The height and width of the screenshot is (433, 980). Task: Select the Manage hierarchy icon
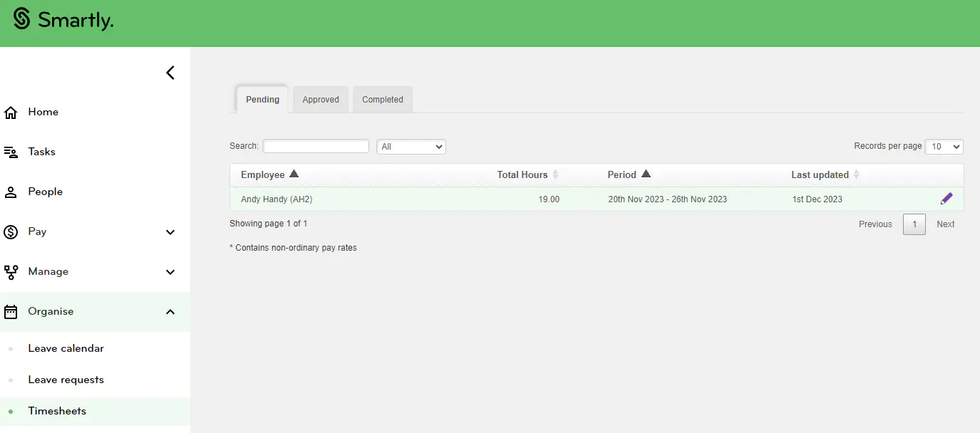pyautogui.click(x=11, y=271)
